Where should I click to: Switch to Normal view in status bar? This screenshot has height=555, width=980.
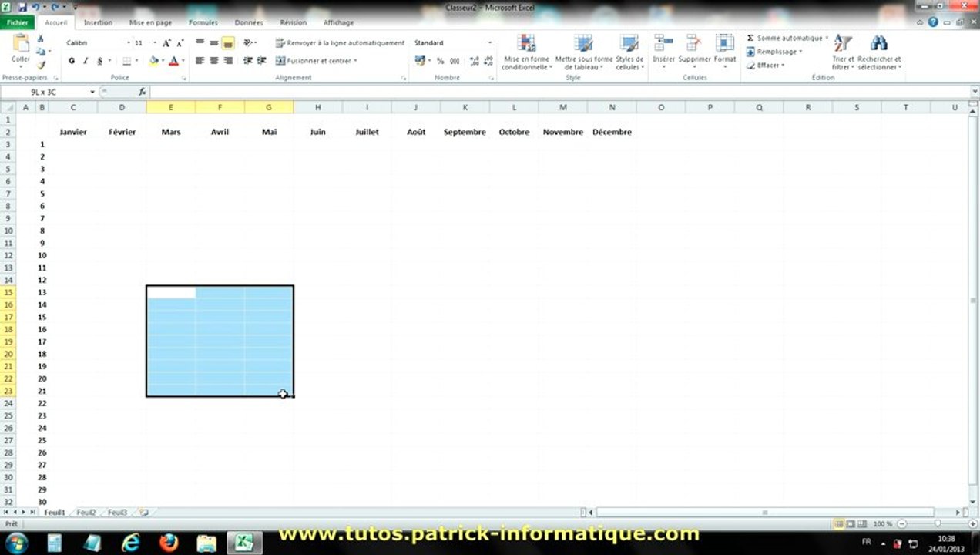pos(839,524)
